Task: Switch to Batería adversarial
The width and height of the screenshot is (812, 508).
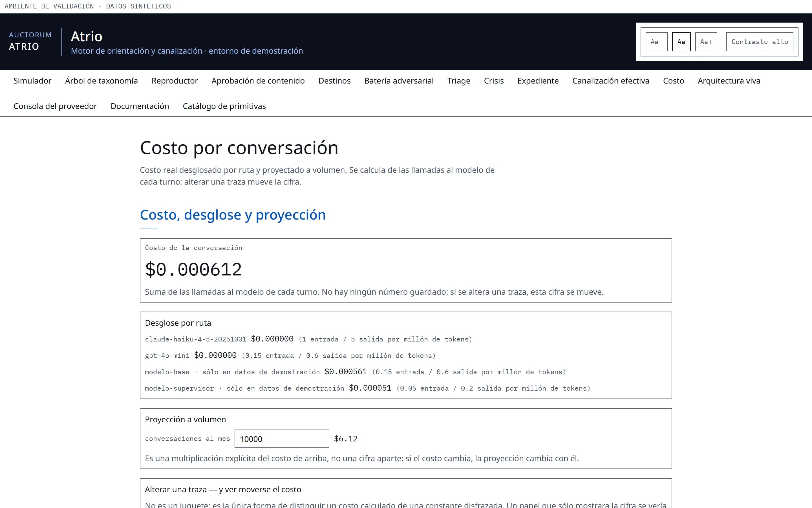Action: (399, 81)
